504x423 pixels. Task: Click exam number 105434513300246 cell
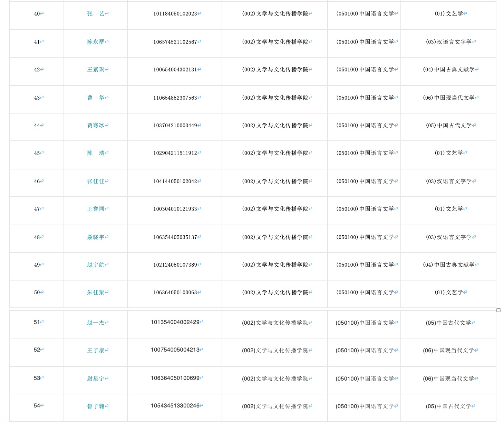pyautogui.click(x=175, y=406)
